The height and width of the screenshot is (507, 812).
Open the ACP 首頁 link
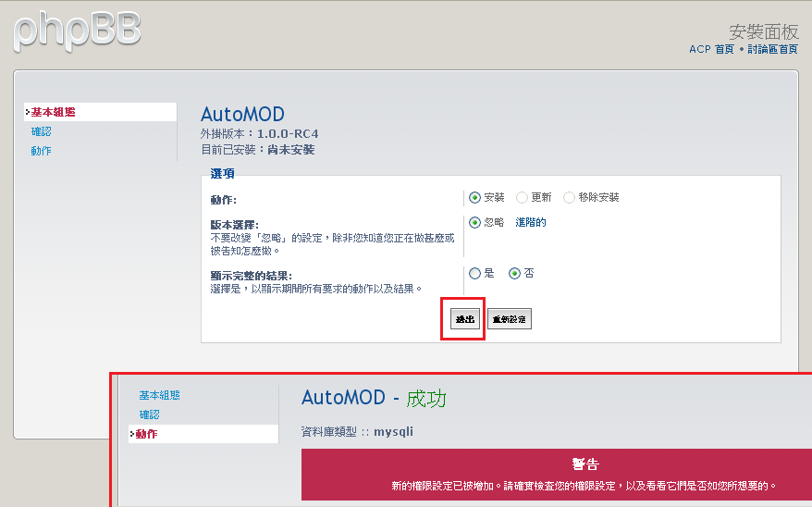pos(711,49)
